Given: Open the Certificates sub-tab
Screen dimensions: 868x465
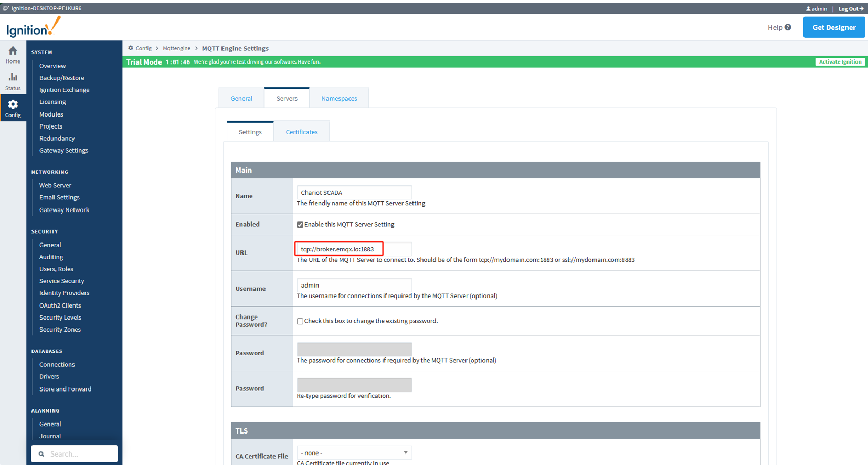Looking at the screenshot, I should point(302,132).
